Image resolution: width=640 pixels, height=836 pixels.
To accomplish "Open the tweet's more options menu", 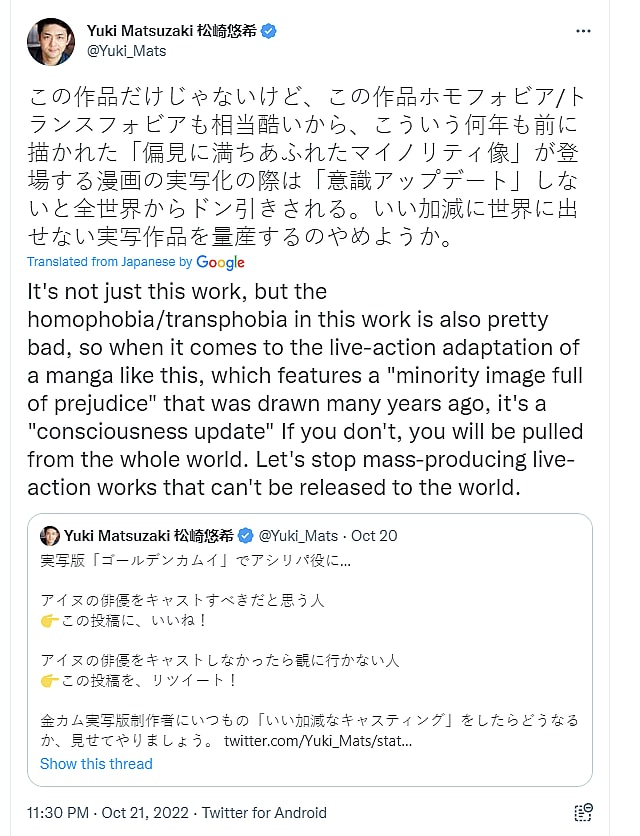I will (585, 31).
